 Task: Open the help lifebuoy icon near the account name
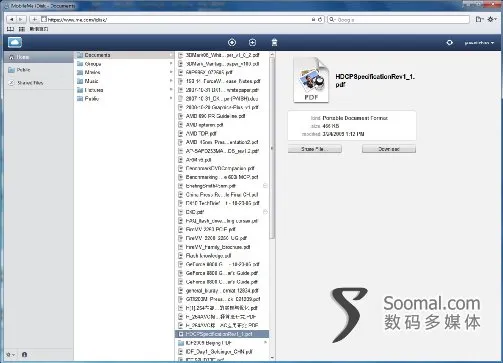pyautogui.click(x=450, y=43)
